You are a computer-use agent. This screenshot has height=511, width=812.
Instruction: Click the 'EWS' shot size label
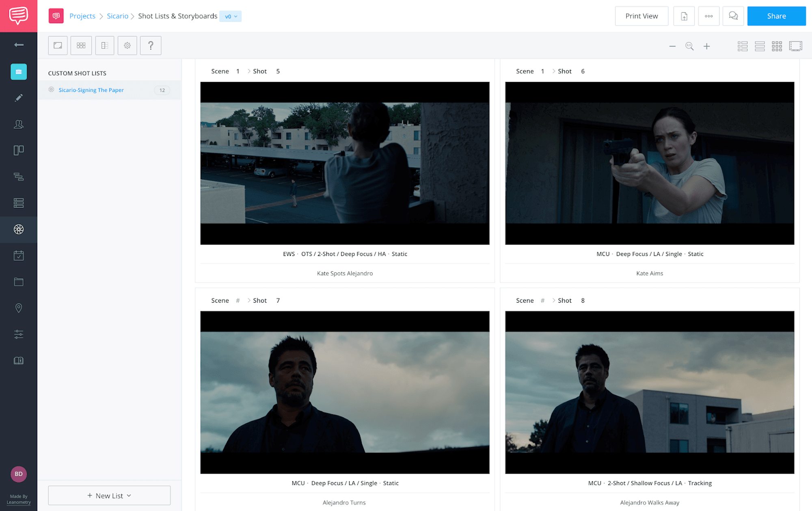(289, 254)
